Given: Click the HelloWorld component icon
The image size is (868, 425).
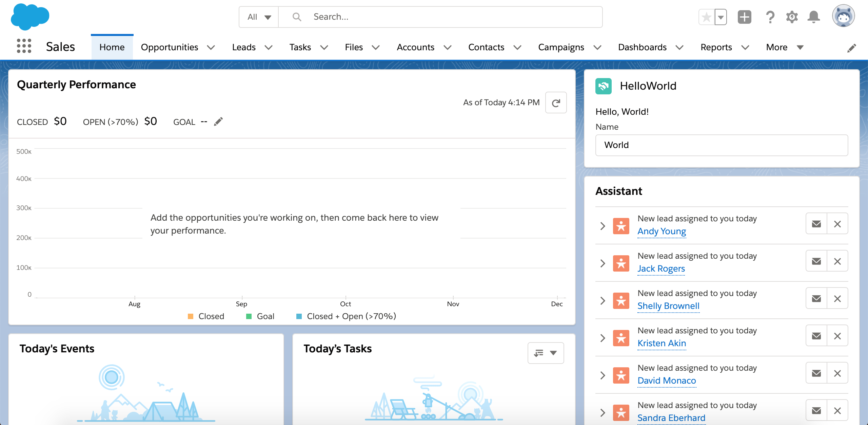Looking at the screenshot, I should 604,86.
